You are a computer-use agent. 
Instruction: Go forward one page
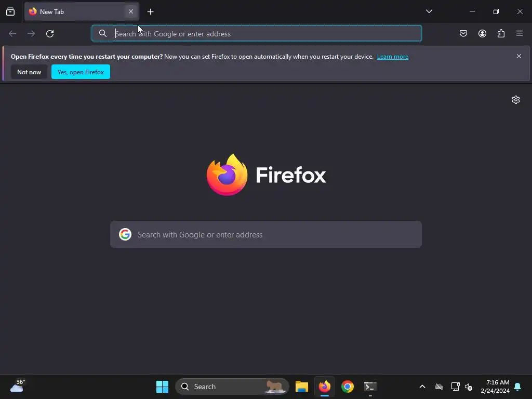coord(31,34)
